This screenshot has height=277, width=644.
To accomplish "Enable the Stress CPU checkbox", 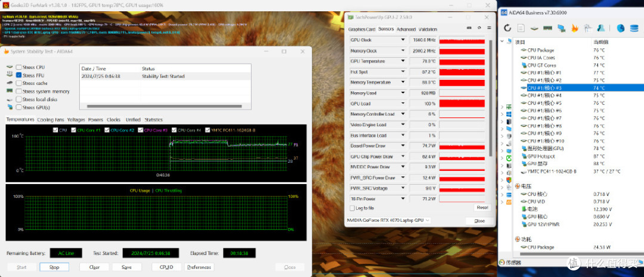I will (x=18, y=67).
